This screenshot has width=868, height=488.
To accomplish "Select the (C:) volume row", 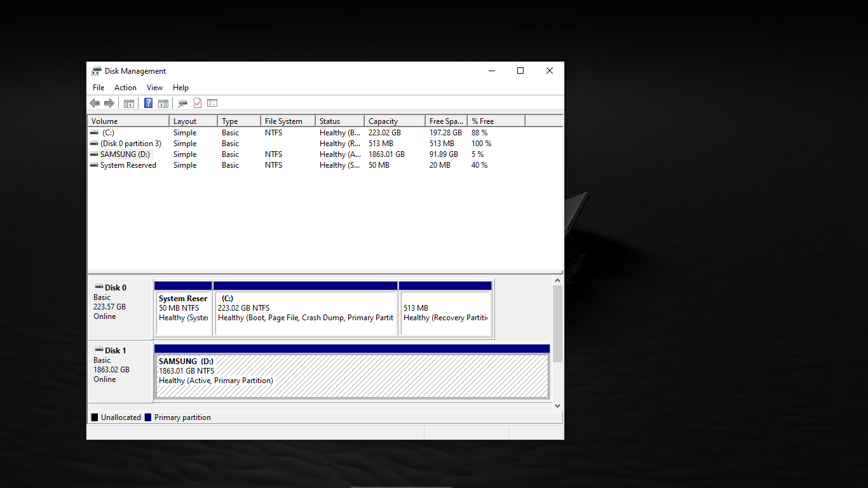I will click(325, 133).
